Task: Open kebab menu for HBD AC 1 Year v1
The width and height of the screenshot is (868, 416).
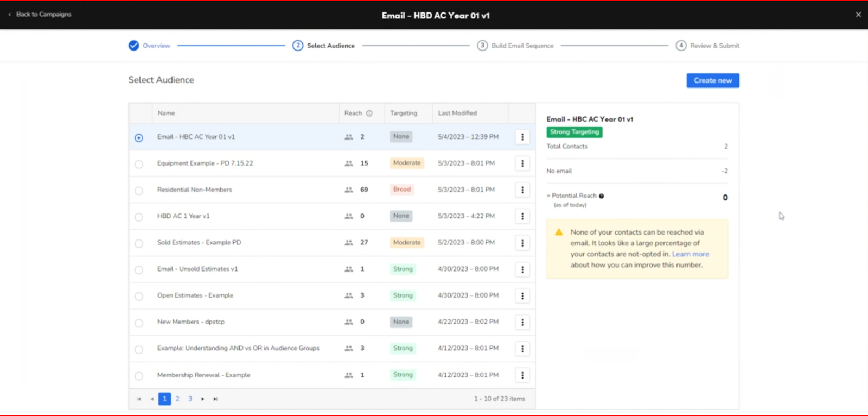Action: [x=522, y=217]
